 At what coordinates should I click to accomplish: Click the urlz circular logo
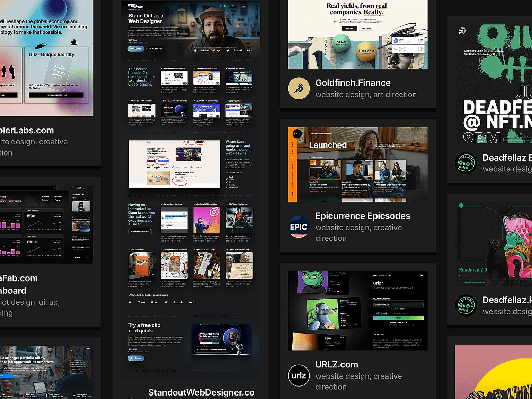pos(299,375)
